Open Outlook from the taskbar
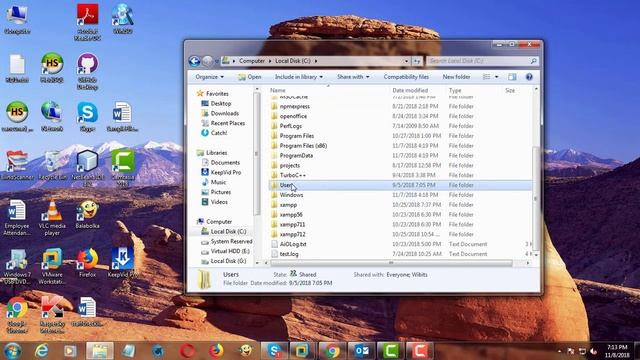The image size is (640, 360). (x=362, y=351)
